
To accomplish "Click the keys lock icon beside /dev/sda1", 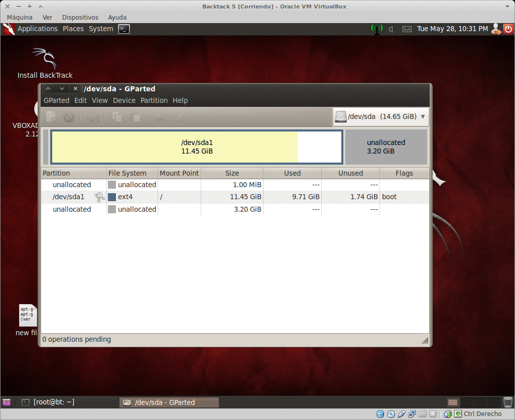I will 99,197.
